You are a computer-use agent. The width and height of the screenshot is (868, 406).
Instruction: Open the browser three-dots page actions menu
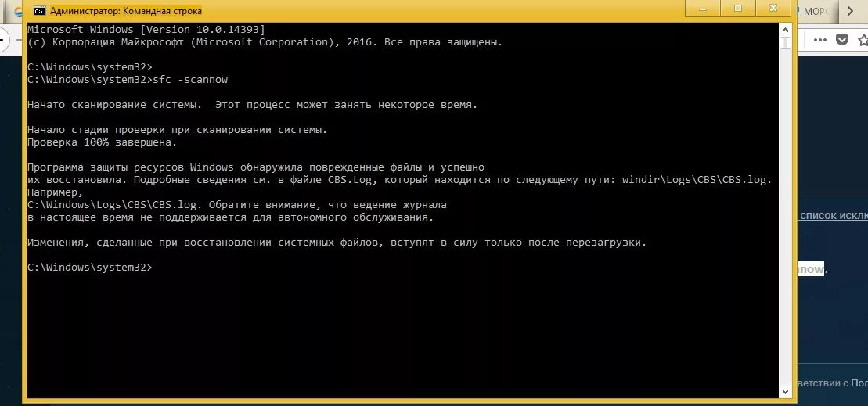[x=819, y=40]
